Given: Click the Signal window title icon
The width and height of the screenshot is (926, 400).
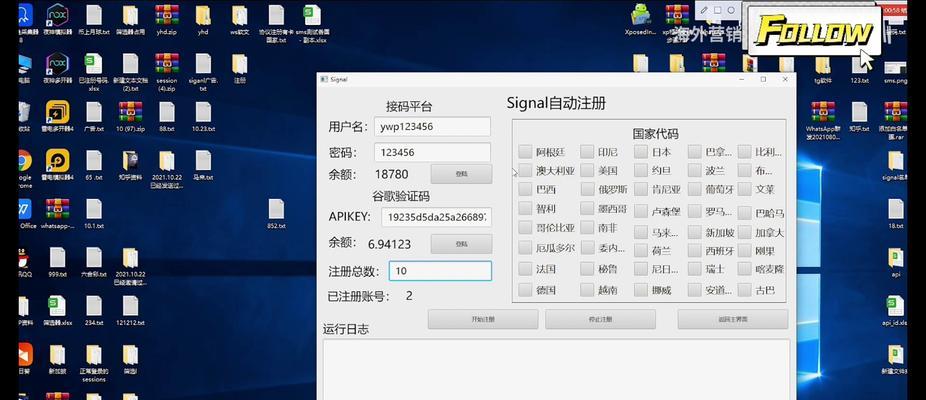Looking at the screenshot, I should [x=324, y=79].
